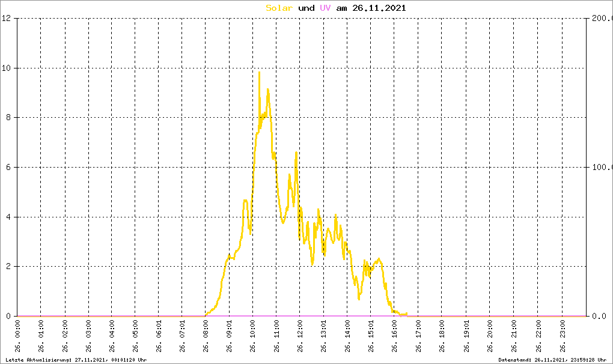Click the time label '26. 04:00'

(112, 336)
